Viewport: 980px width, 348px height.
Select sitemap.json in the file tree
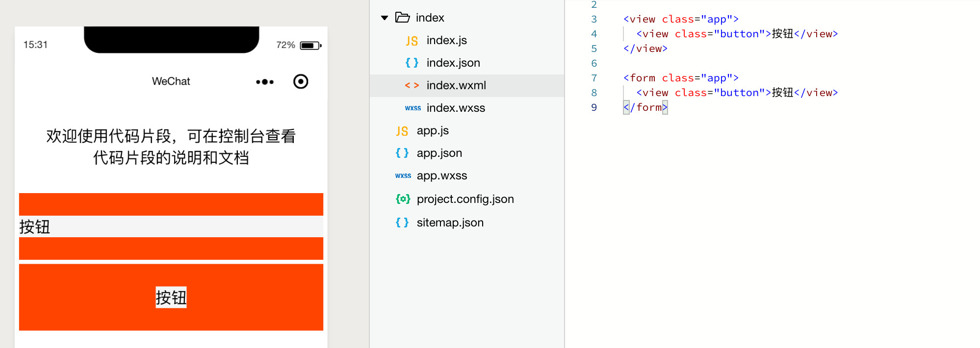pyautogui.click(x=450, y=223)
